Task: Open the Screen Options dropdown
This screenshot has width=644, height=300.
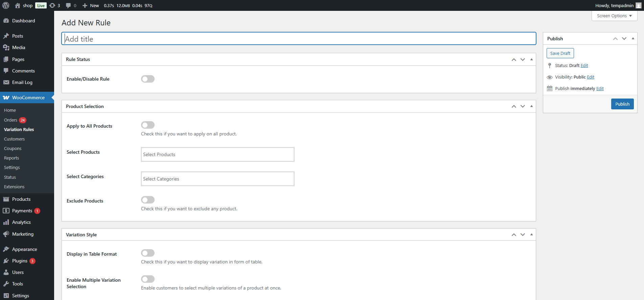Action: [614, 16]
